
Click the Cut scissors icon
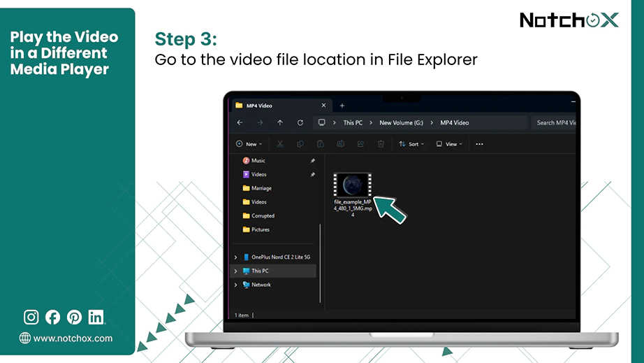tap(280, 144)
